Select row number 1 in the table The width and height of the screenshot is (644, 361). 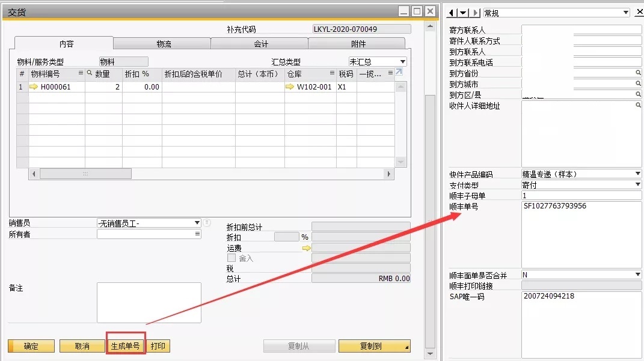coord(22,86)
